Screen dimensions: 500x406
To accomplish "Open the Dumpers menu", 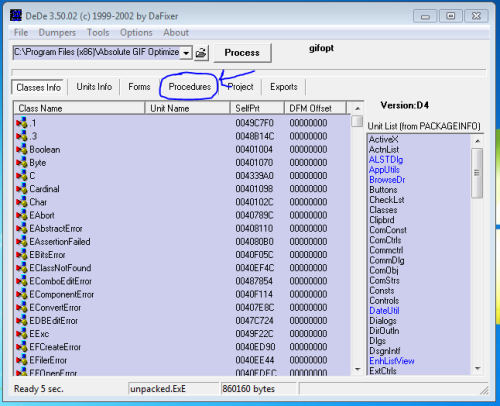I will coord(57,33).
